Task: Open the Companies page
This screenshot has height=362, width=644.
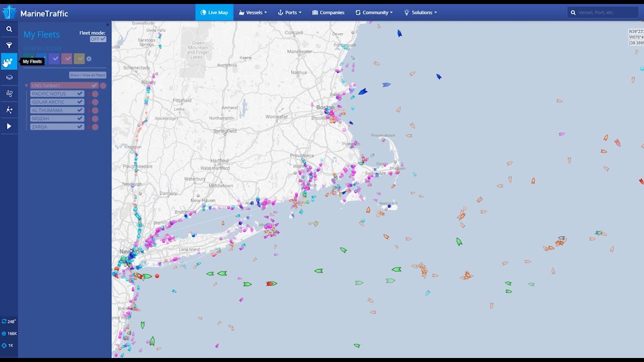Action: click(328, 13)
